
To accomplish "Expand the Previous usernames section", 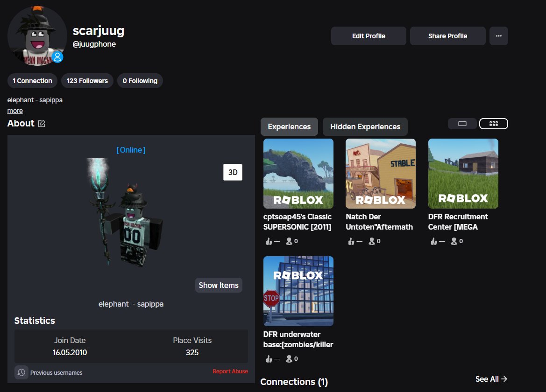I will (56, 372).
